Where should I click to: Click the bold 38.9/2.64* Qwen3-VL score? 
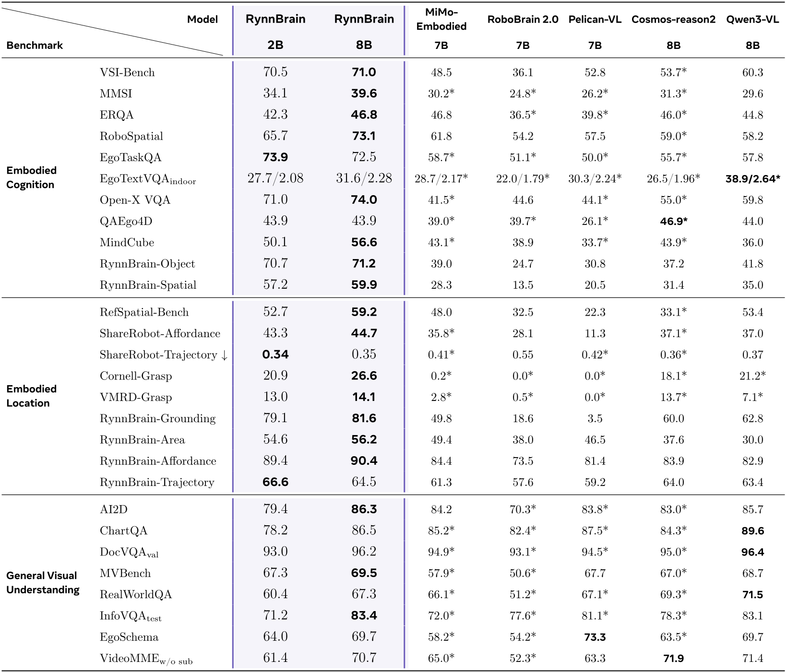coord(752,179)
